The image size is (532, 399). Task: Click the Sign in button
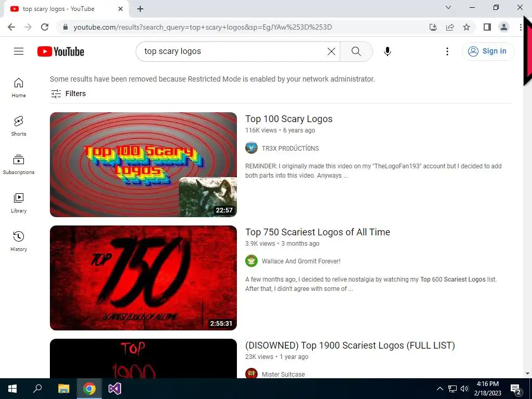[x=488, y=51]
